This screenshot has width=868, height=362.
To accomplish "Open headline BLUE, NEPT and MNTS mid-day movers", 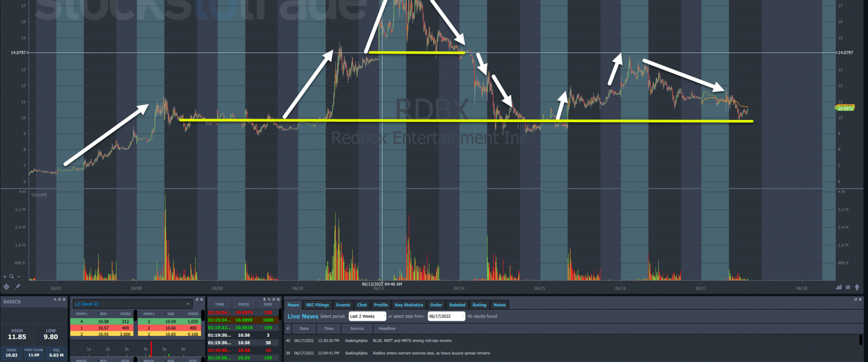I will [412, 341].
